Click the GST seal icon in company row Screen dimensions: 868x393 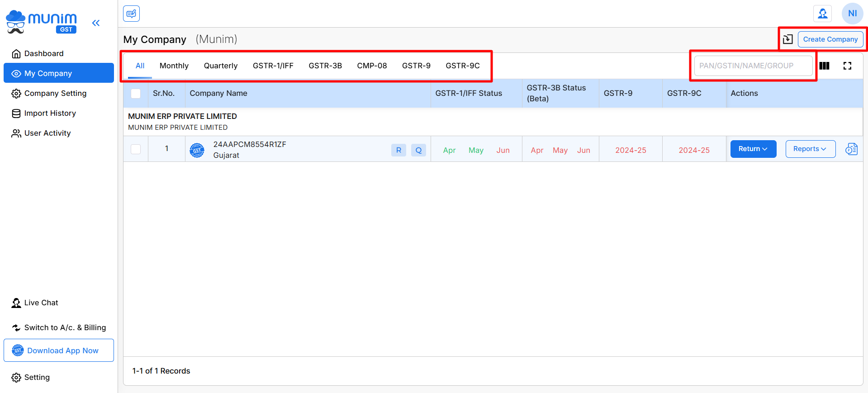click(x=197, y=150)
